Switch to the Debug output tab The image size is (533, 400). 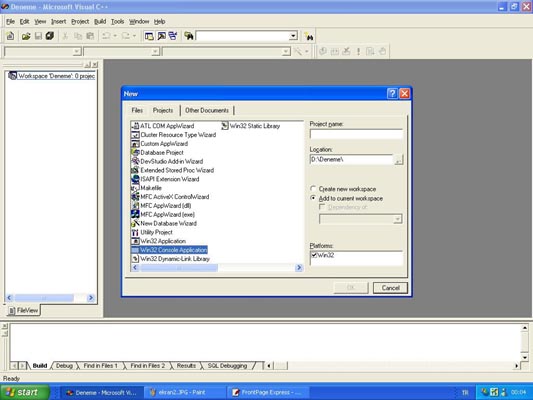[64, 366]
